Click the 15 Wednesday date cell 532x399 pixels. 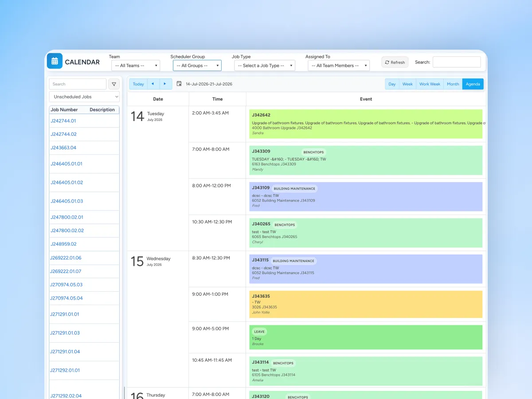coord(158,319)
